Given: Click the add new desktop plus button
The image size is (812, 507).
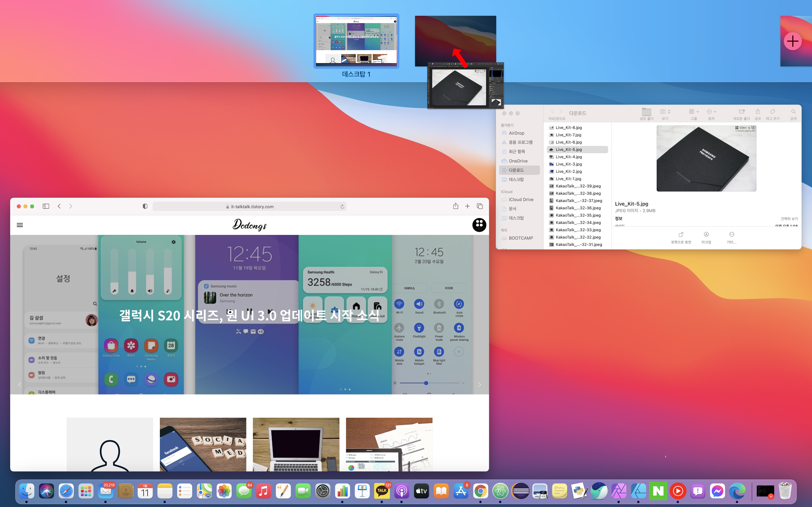Looking at the screenshot, I should 793,41.
